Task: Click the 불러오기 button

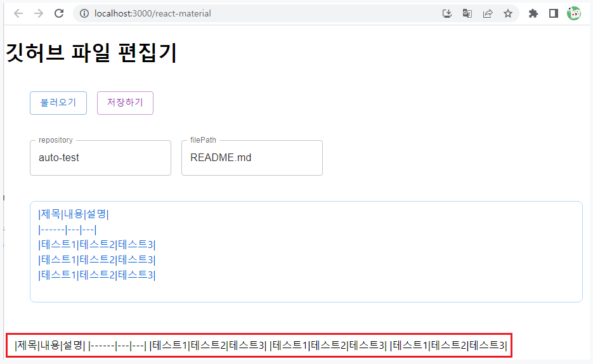Action: point(58,103)
